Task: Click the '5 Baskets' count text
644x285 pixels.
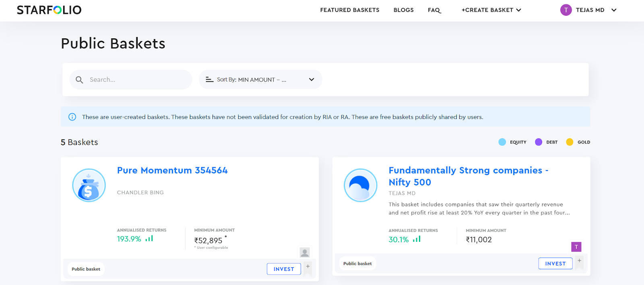Action: (79, 142)
